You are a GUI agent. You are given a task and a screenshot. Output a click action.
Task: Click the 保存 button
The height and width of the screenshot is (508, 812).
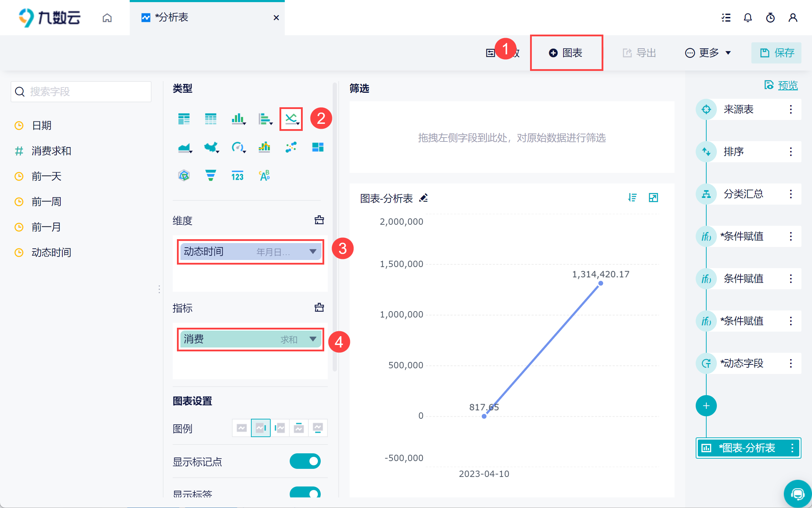pyautogui.click(x=776, y=53)
